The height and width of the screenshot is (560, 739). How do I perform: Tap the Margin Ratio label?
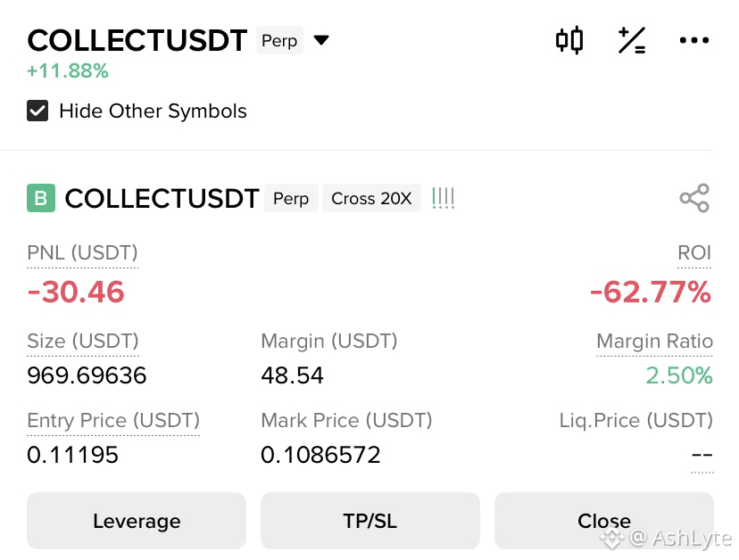(654, 341)
